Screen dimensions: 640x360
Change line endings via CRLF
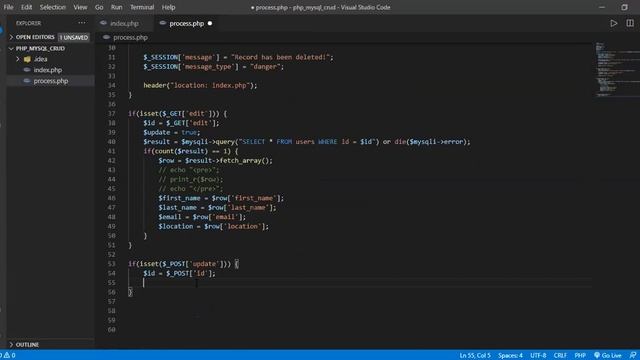[x=560, y=355]
